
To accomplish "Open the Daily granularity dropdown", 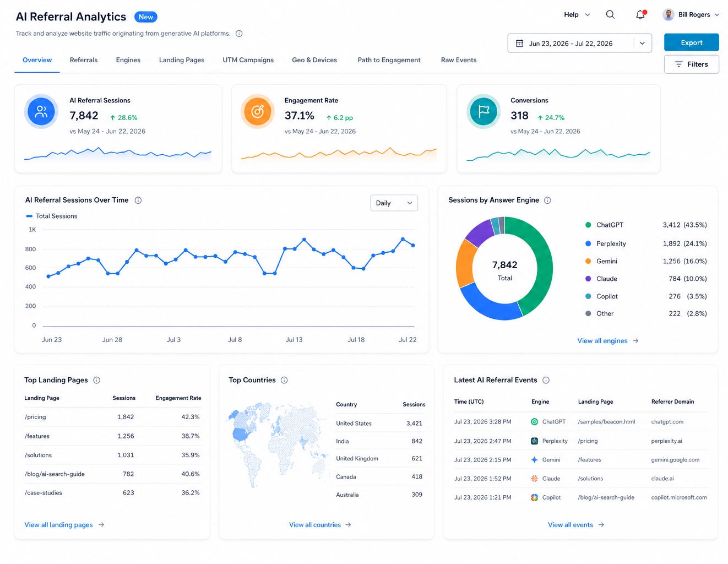I will (x=394, y=203).
